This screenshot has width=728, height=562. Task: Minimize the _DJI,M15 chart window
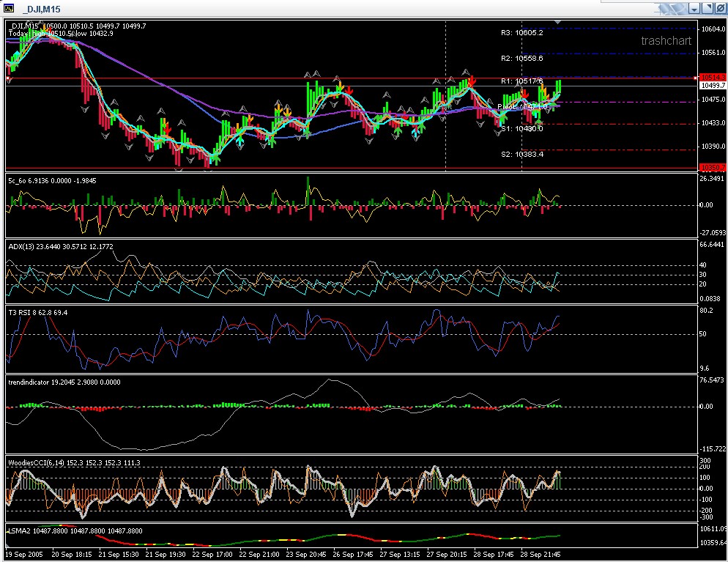[696, 9]
